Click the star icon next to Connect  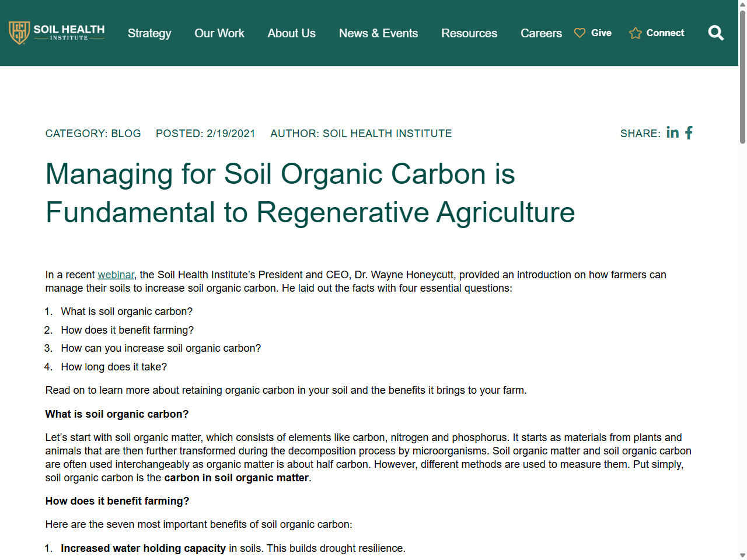click(x=634, y=33)
